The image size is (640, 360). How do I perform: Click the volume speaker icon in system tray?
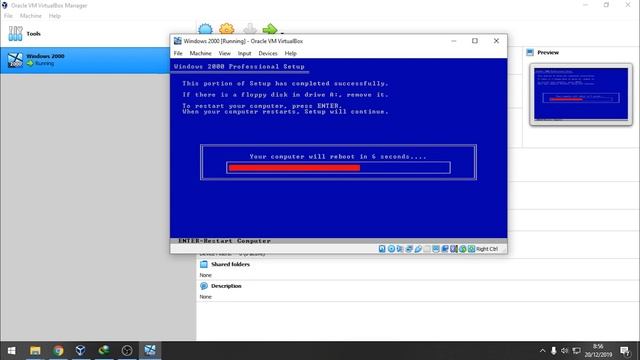click(564, 351)
